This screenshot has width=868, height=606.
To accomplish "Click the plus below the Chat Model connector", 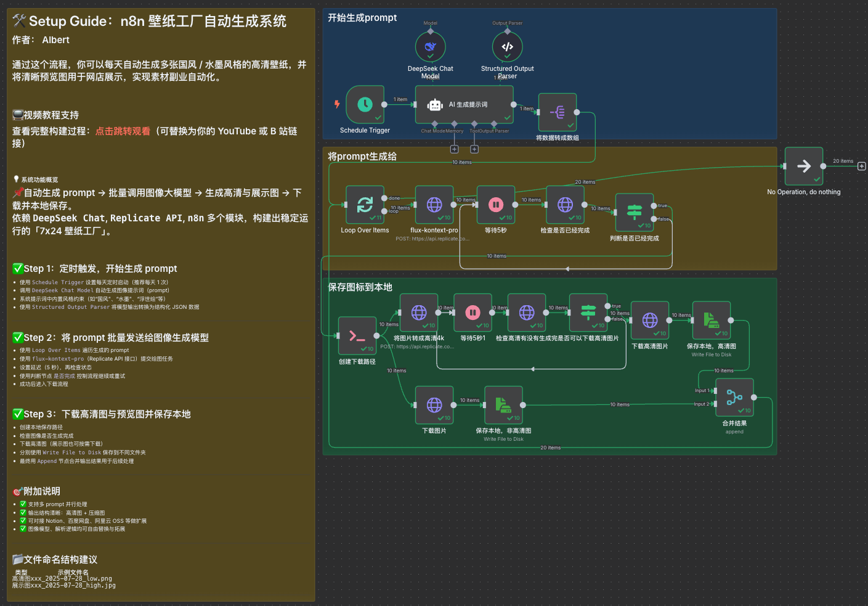I will point(454,149).
